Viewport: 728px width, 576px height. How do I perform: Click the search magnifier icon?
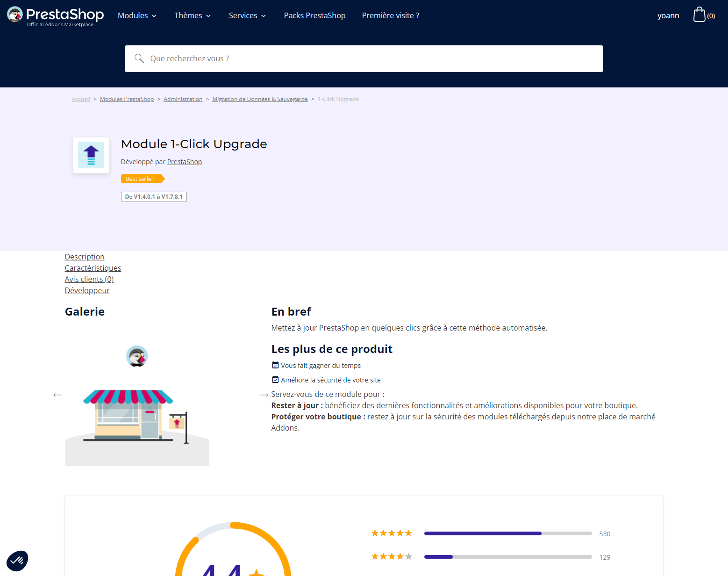click(139, 58)
